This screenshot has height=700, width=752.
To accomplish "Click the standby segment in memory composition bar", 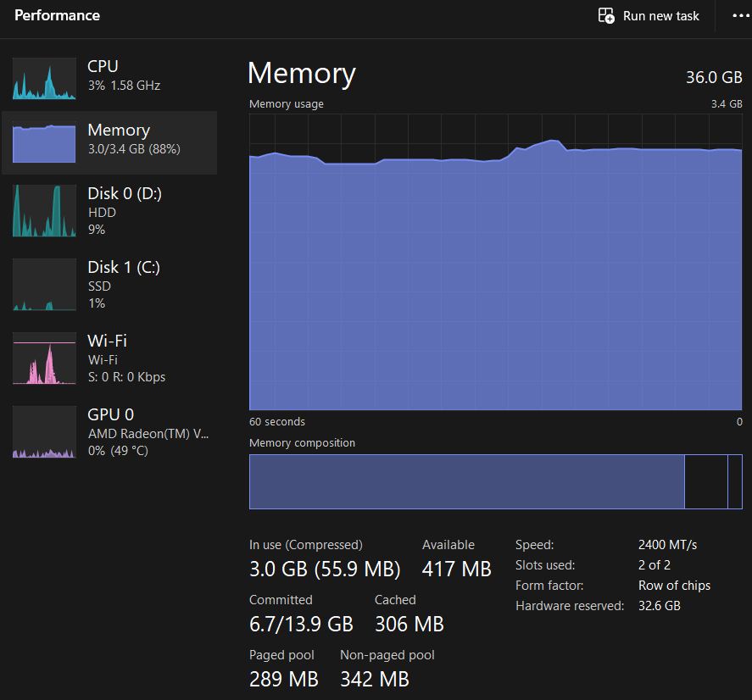I will click(706, 481).
